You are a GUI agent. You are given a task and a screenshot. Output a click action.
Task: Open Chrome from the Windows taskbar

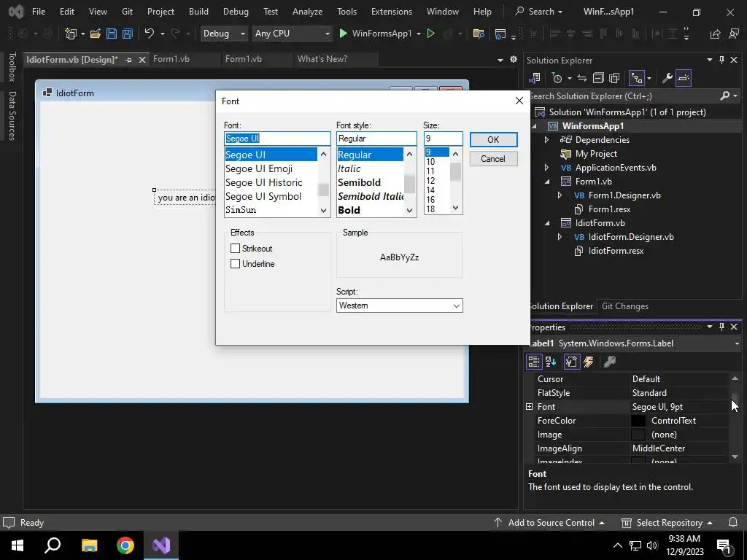125,545
